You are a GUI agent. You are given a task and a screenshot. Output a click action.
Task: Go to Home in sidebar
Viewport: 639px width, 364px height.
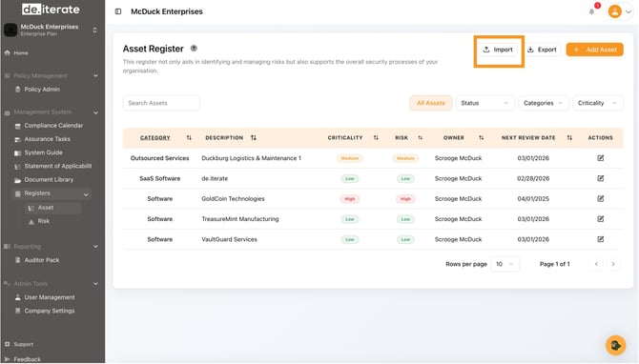coord(16,53)
